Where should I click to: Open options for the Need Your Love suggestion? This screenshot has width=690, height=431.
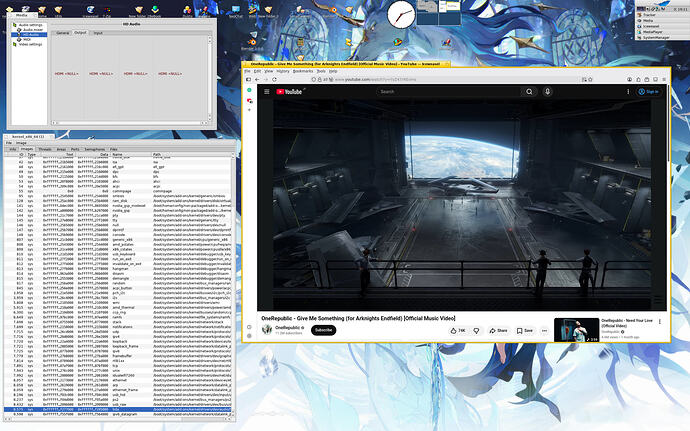click(x=660, y=322)
